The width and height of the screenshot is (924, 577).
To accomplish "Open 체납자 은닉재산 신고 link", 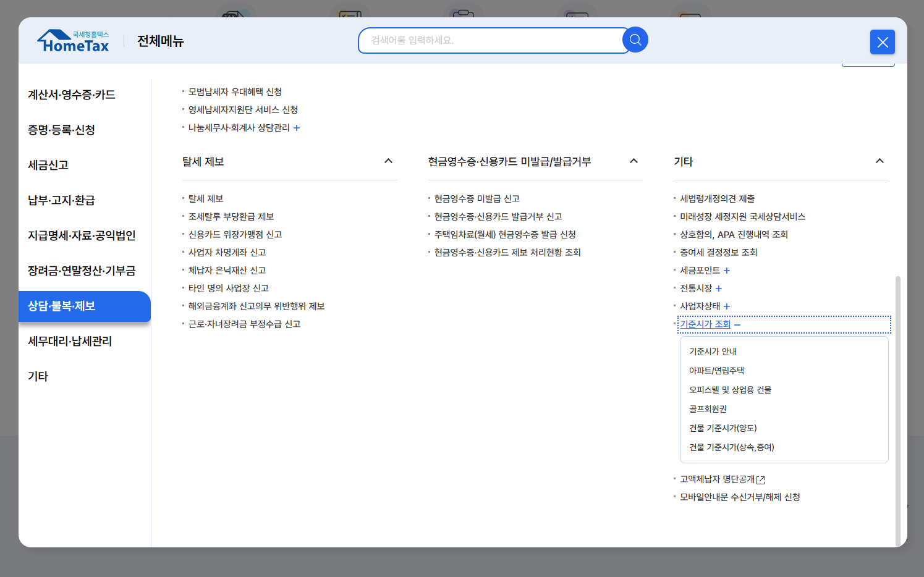I will (x=227, y=271).
